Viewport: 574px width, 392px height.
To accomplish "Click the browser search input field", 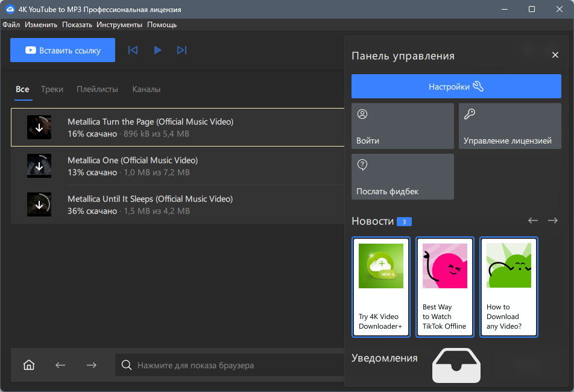I will click(x=230, y=365).
